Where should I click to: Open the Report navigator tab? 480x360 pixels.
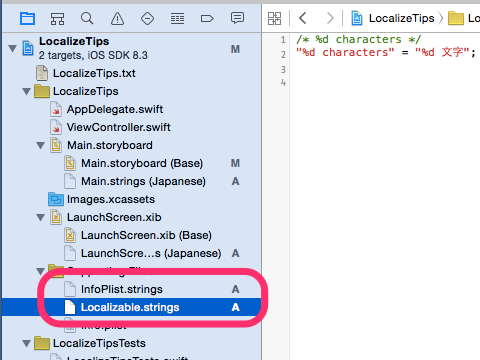237,18
